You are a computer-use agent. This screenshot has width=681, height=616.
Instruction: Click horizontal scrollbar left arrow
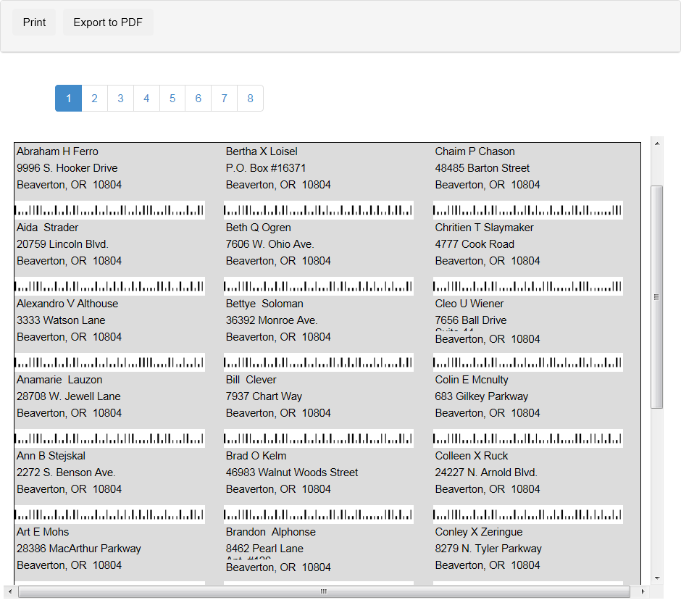[x=9, y=592]
